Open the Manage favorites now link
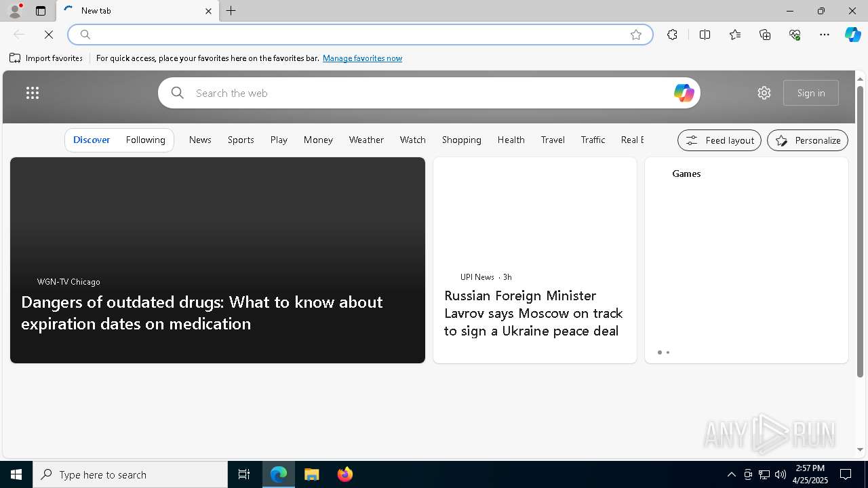The image size is (868, 488). (x=362, y=58)
